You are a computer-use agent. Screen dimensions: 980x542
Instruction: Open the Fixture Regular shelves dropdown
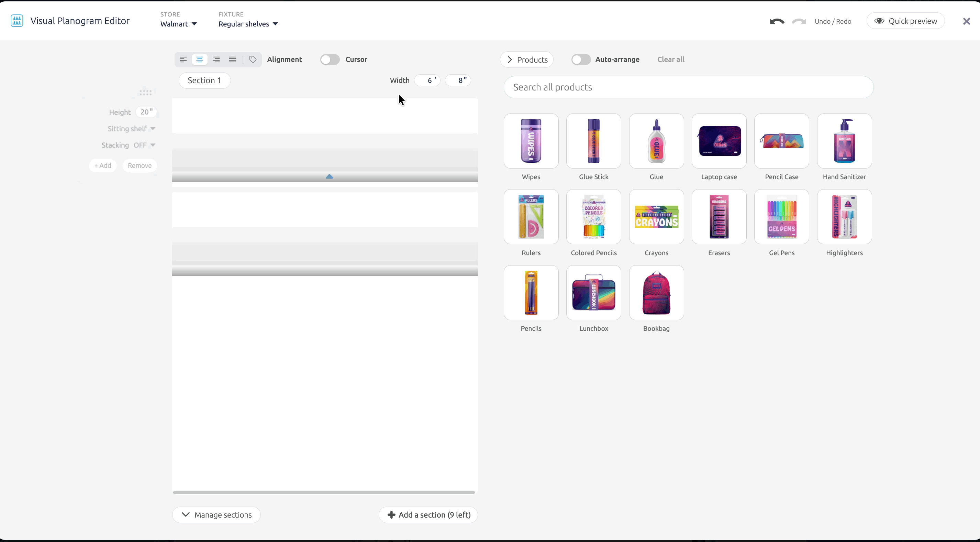tap(248, 24)
